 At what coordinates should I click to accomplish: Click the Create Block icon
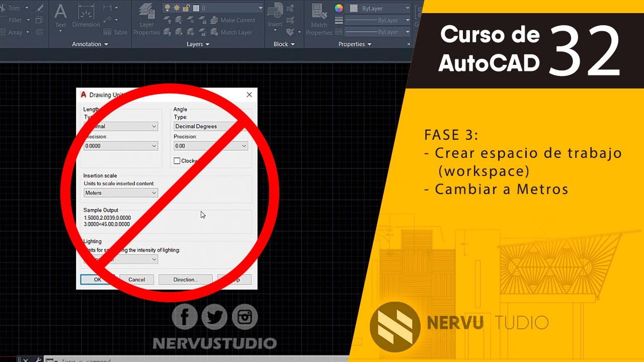291,8
